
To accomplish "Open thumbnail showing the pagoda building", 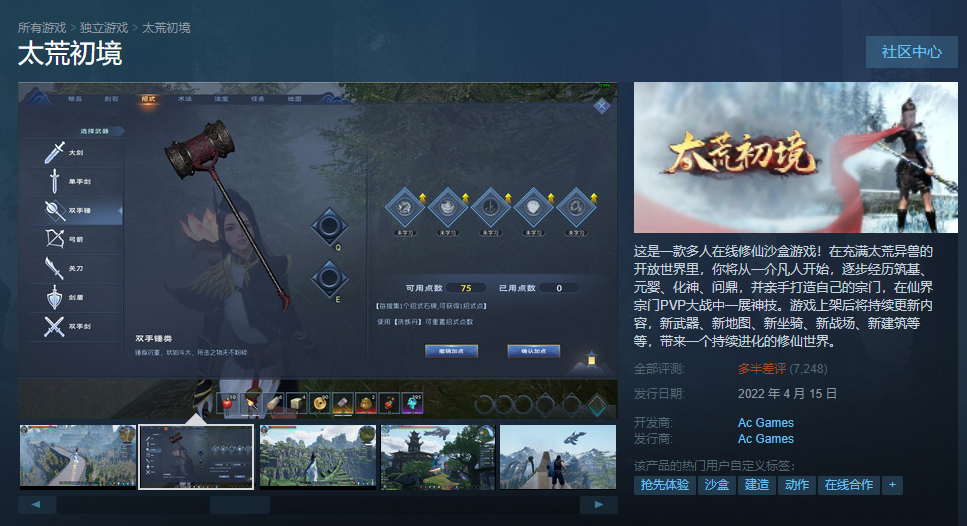I will click(x=438, y=456).
